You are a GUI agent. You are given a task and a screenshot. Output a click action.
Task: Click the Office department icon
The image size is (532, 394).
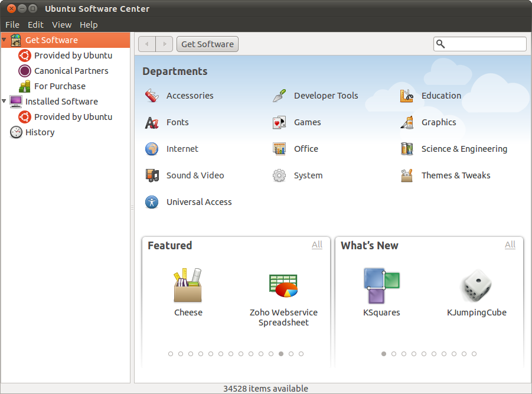(279, 149)
